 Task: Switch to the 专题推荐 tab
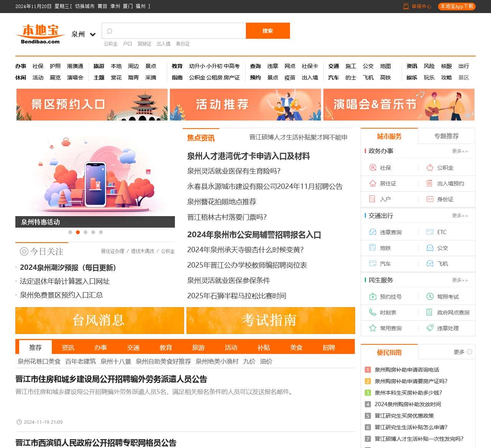tap(446, 136)
